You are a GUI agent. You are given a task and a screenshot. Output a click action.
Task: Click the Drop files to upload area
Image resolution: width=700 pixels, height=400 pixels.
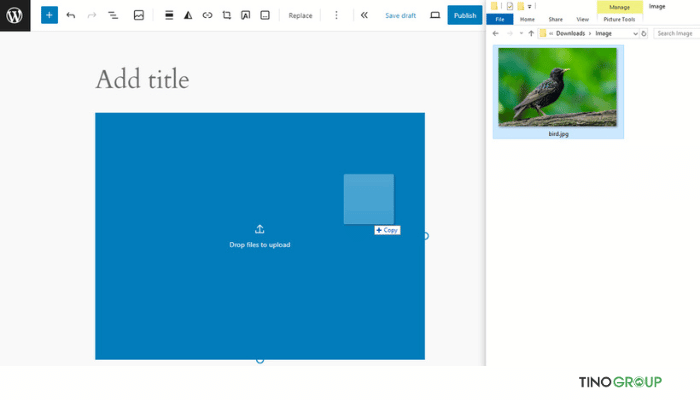260,236
